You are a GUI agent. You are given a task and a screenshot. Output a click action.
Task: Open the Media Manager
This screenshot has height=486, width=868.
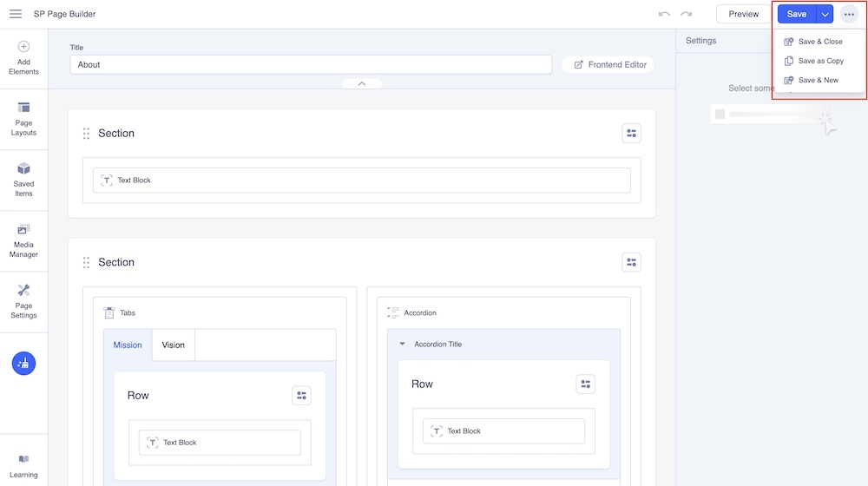pos(23,230)
